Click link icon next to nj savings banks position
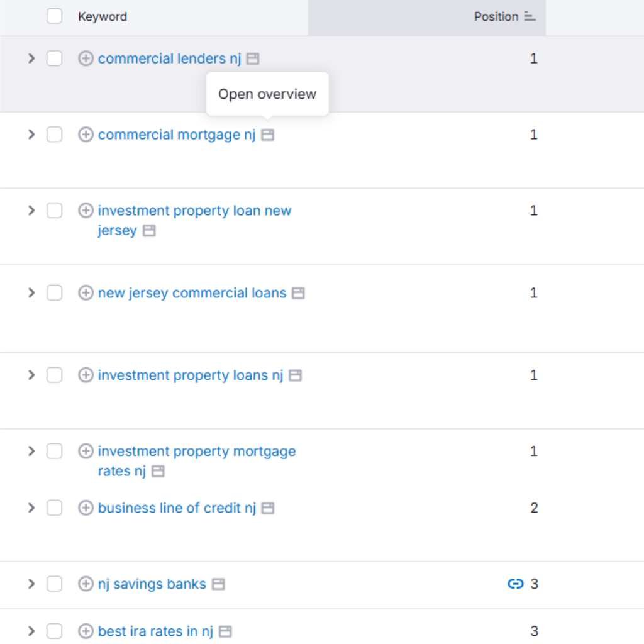The width and height of the screenshot is (644, 644). 515,584
